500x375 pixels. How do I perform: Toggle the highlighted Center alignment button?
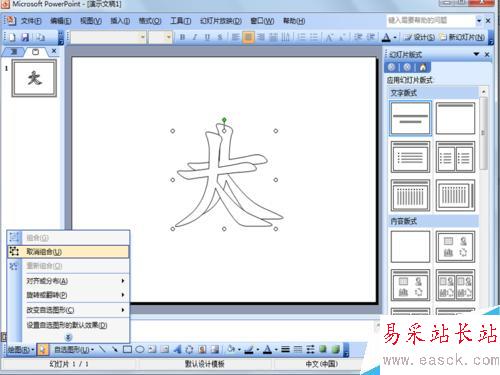pos(248,37)
